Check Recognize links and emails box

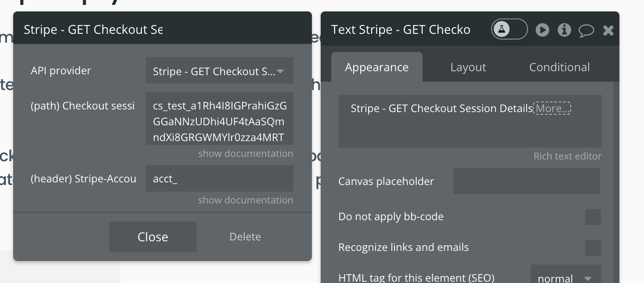(593, 247)
